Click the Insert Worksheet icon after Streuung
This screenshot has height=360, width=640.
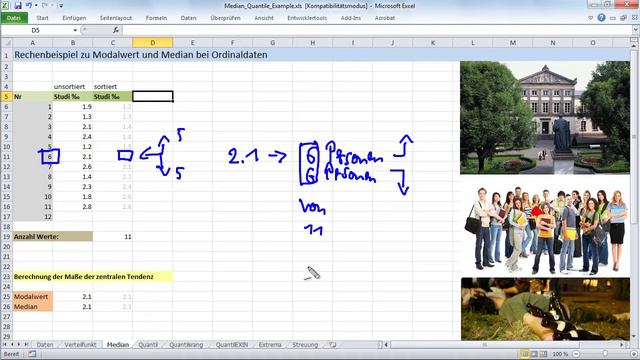pos(333,345)
